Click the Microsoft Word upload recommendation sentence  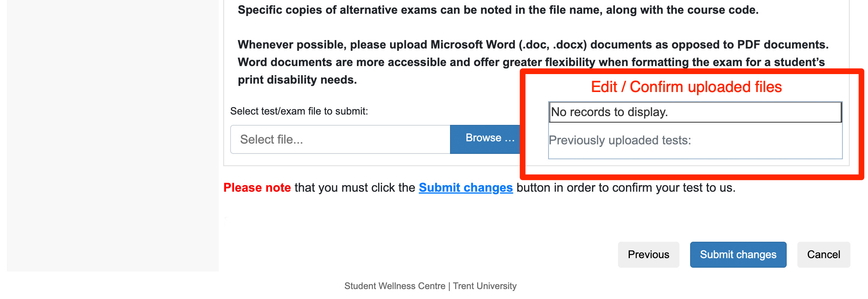[x=532, y=45]
